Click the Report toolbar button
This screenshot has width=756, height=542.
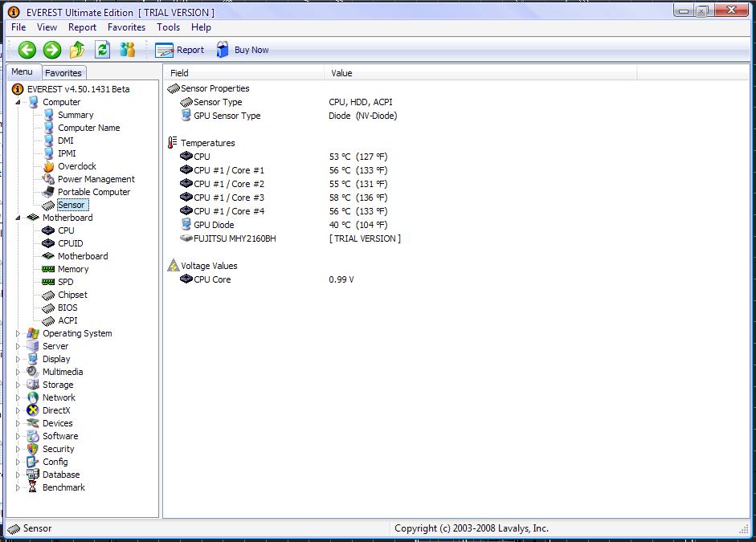pyautogui.click(x=179, y=50)
